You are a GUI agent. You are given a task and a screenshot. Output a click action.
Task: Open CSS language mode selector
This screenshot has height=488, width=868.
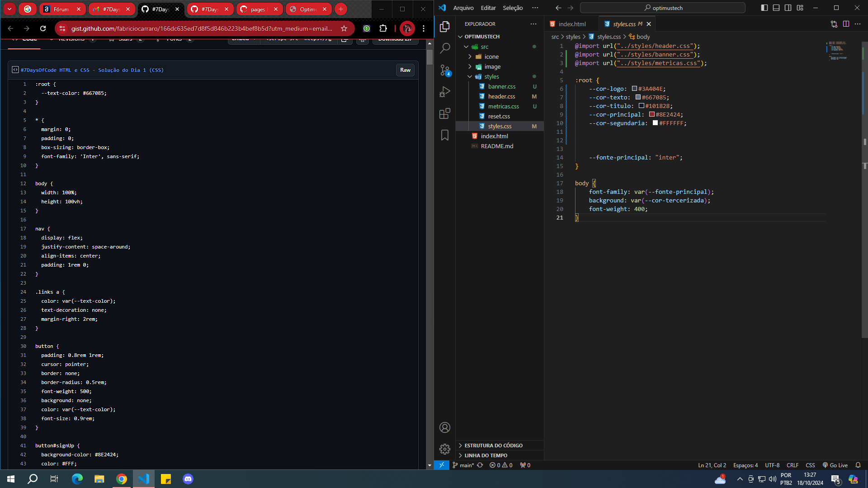click(x=810, y=465)
